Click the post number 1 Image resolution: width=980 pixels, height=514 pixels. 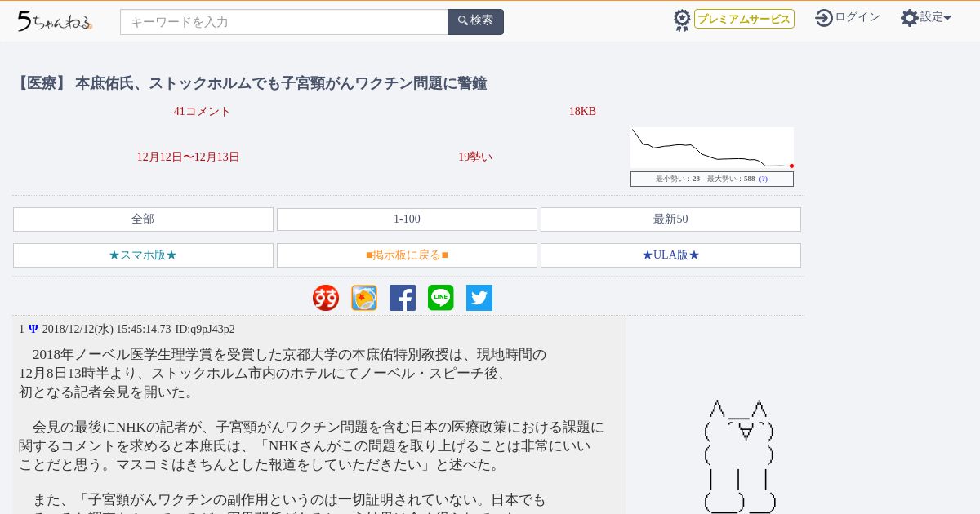tap(22, 330)
